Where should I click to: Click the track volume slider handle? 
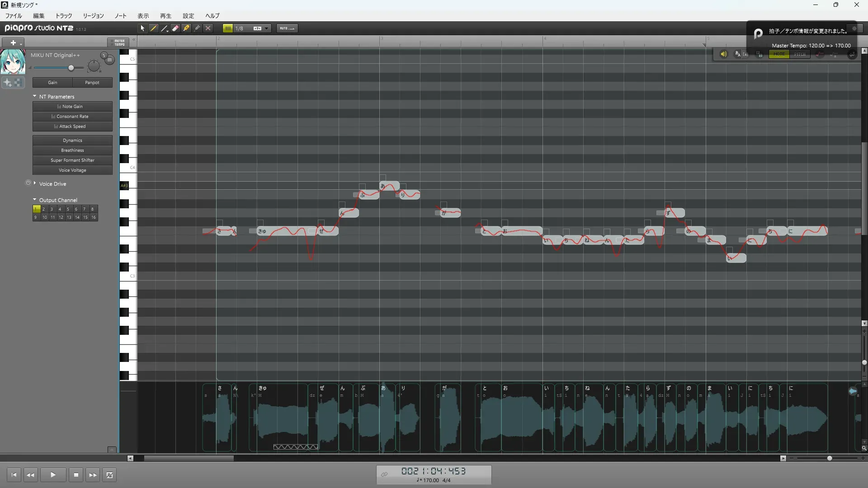(x=71, y=68)
